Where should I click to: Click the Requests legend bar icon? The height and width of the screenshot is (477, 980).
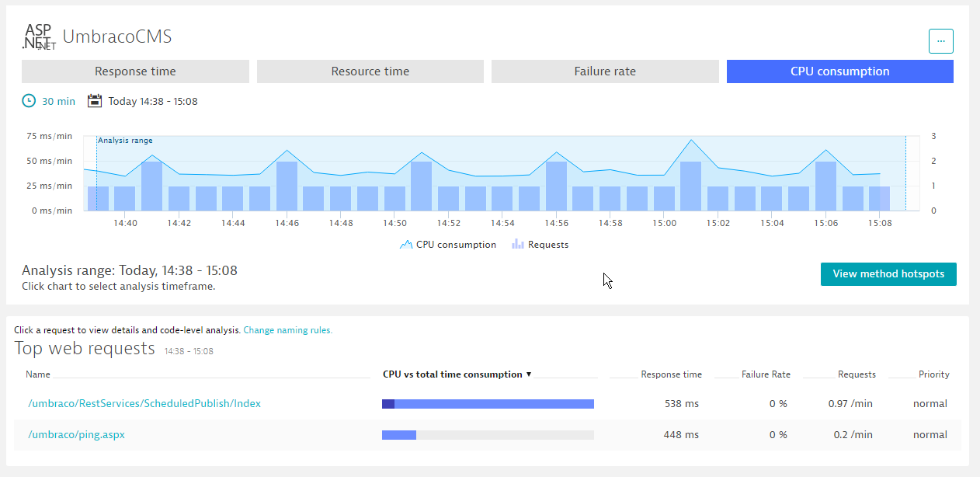point(518,245)
